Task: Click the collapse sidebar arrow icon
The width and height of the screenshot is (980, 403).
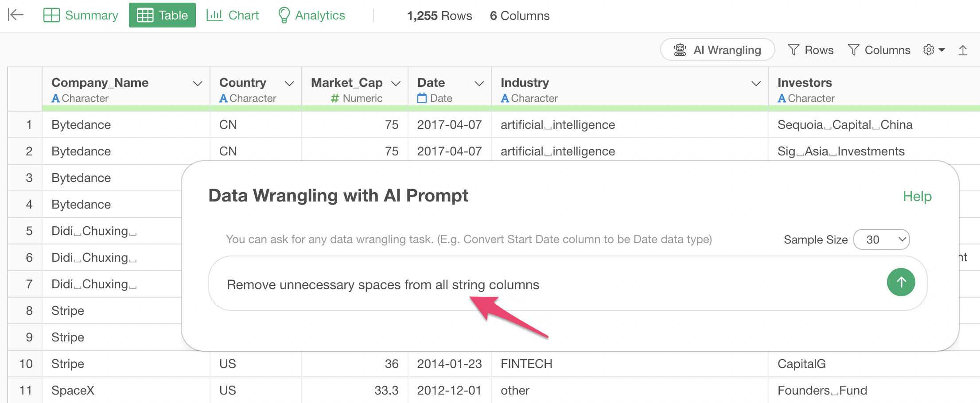Action: (16, 15)
